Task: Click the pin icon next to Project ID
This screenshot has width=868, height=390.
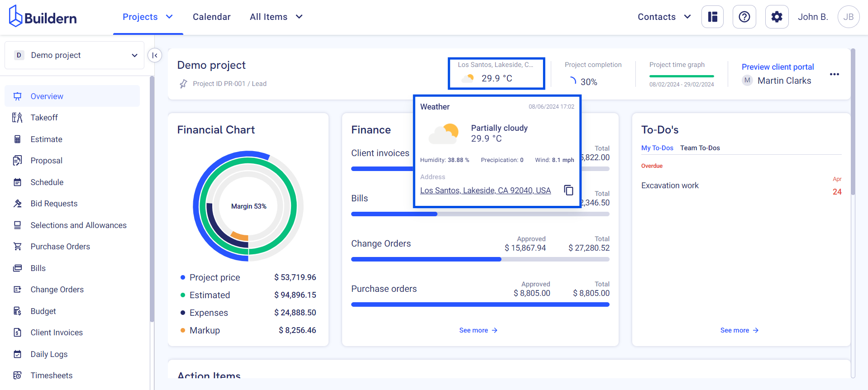Action: point(183,84)
